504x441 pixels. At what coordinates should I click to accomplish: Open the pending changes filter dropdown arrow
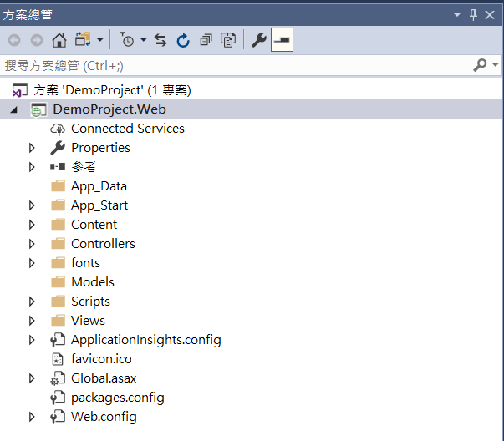(x=143, y=40)
